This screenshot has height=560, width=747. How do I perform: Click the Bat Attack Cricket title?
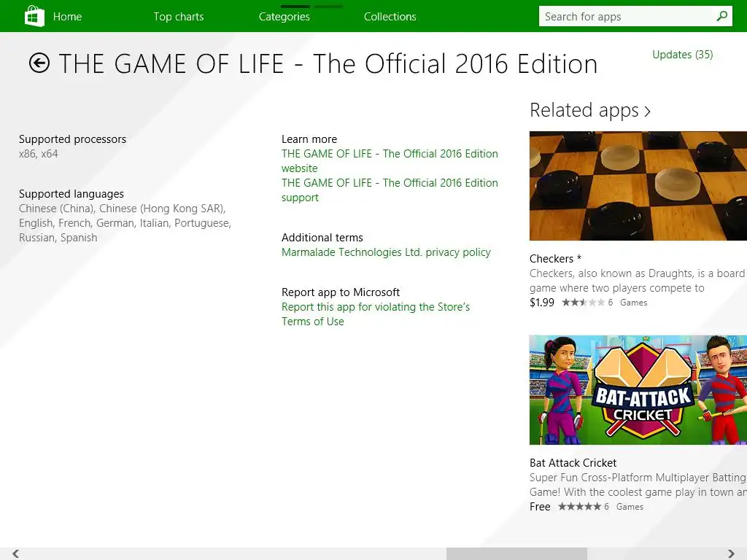573,463
